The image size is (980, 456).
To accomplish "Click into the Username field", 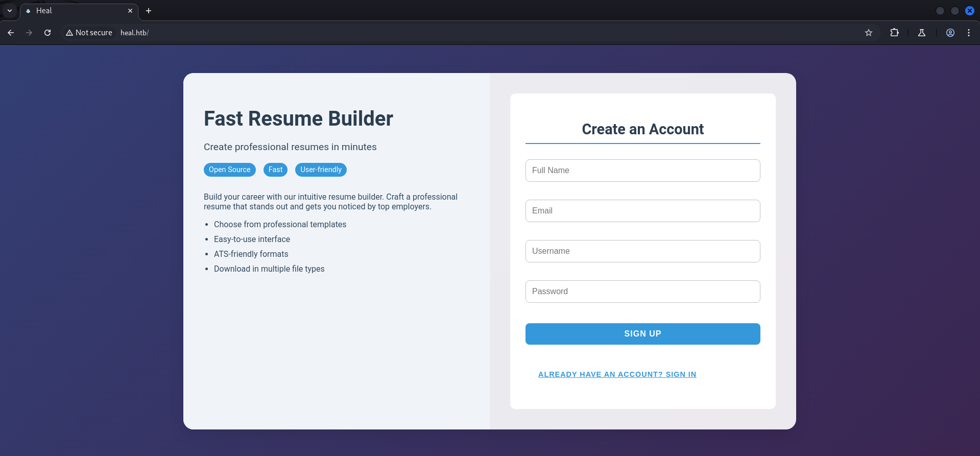I will point(642,251).
